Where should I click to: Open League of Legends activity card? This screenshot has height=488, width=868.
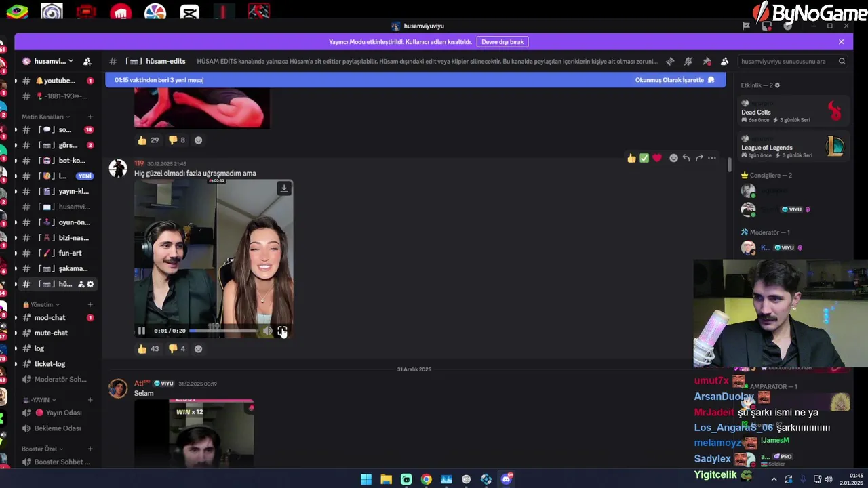(x=792, y=147)
